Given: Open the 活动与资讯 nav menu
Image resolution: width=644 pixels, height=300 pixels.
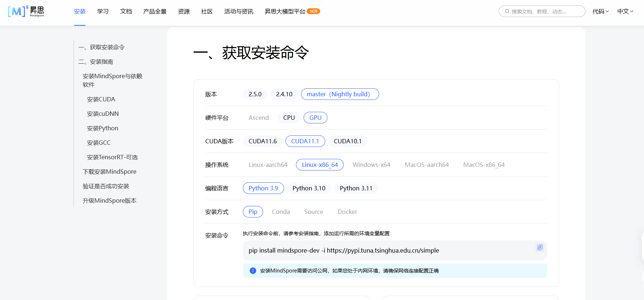Looking at the screenshot, I should pos(239,11).
